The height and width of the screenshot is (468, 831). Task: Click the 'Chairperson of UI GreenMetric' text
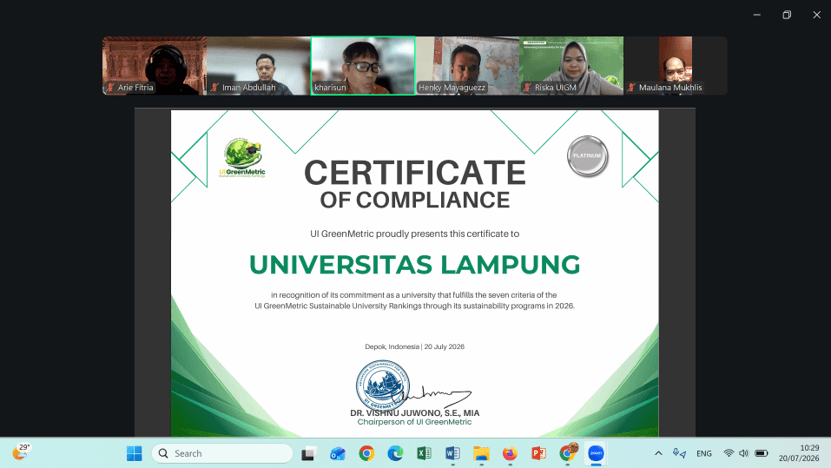414,422
